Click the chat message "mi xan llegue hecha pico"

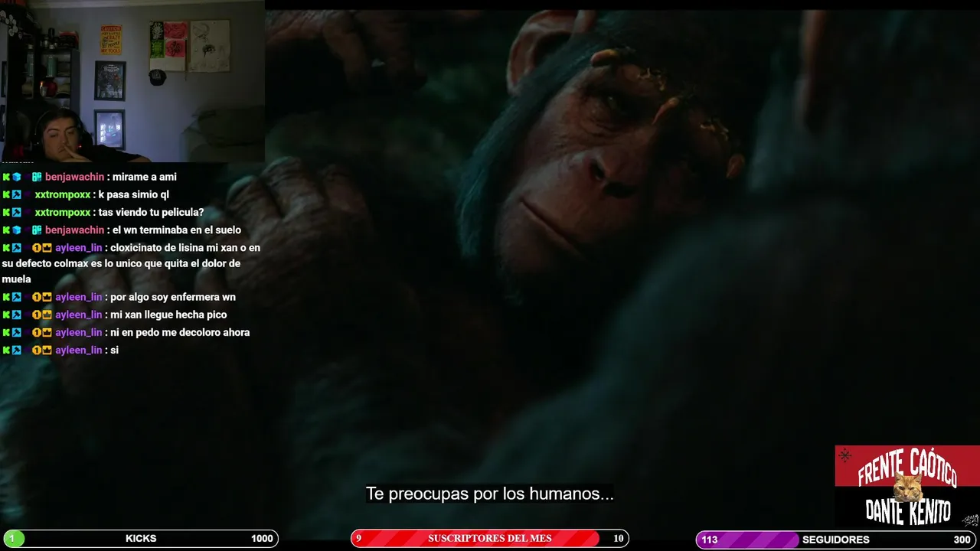168,315
